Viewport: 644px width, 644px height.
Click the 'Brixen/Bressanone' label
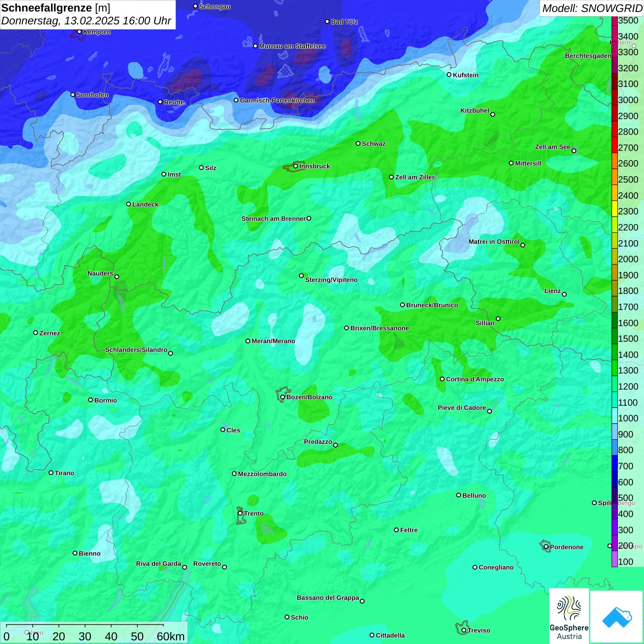tap(379, 328)
